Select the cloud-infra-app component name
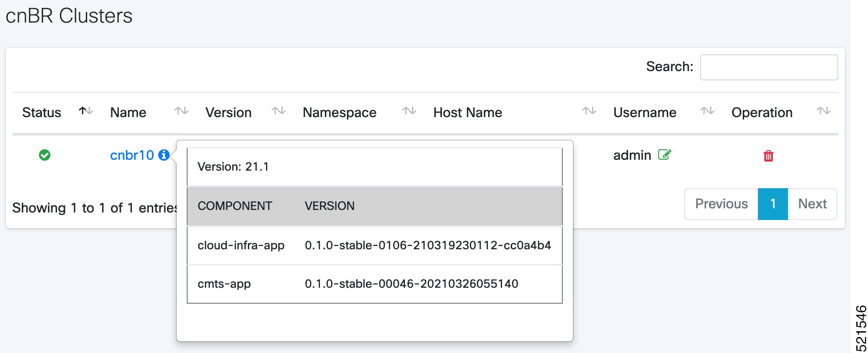Viewport: 868px width, 353px height. click(241, 245)
